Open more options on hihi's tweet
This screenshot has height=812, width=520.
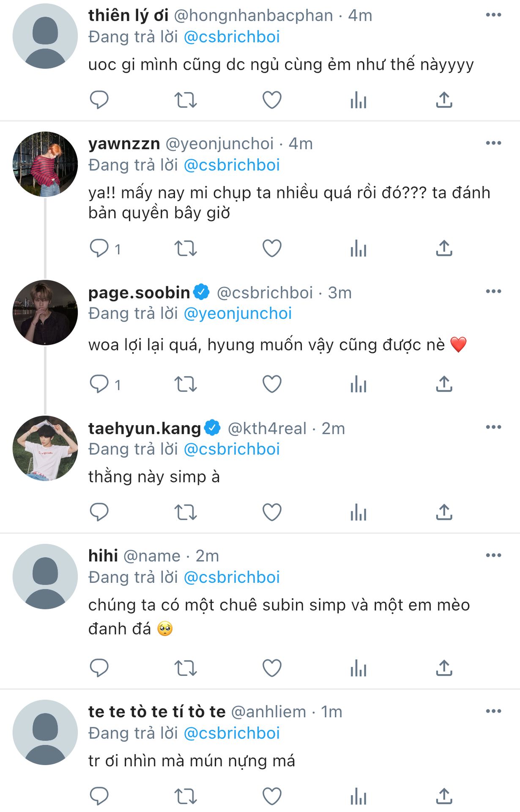[493, 555]
